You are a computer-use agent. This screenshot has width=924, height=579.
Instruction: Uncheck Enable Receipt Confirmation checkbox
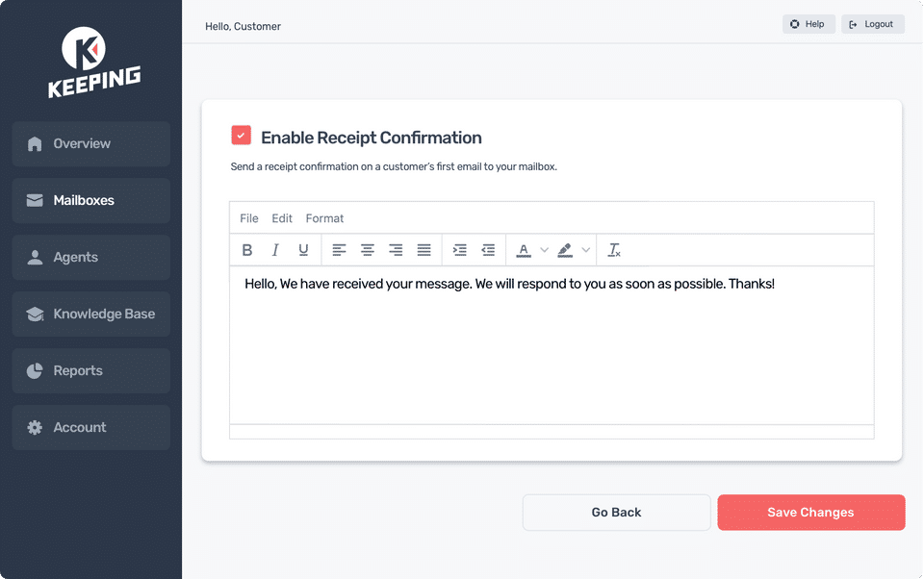point(241,135)
